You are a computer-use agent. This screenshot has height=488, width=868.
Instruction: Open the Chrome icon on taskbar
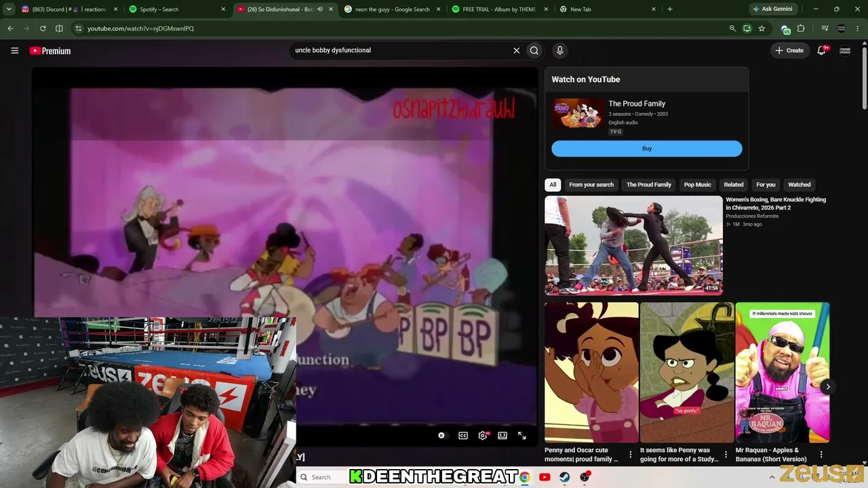[524, 477]
